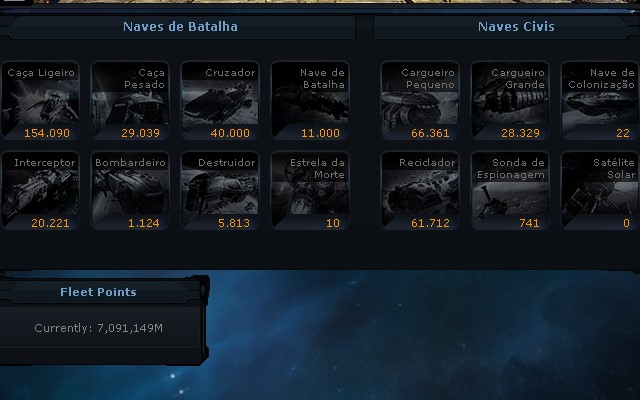Viewport: 640px width, 400px height.
Task: Click the Cruzador ship icon
Action: pos(220,100)
